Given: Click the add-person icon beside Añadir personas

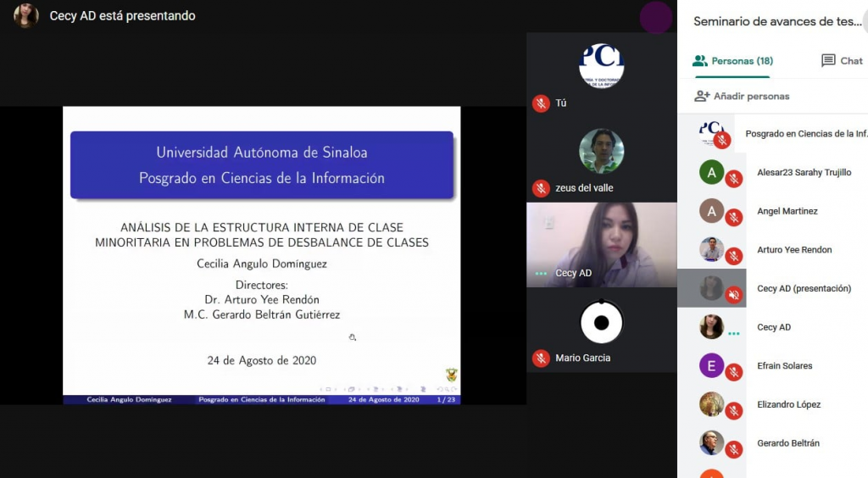Looking at the screenshot, I should tap(702, 97).
